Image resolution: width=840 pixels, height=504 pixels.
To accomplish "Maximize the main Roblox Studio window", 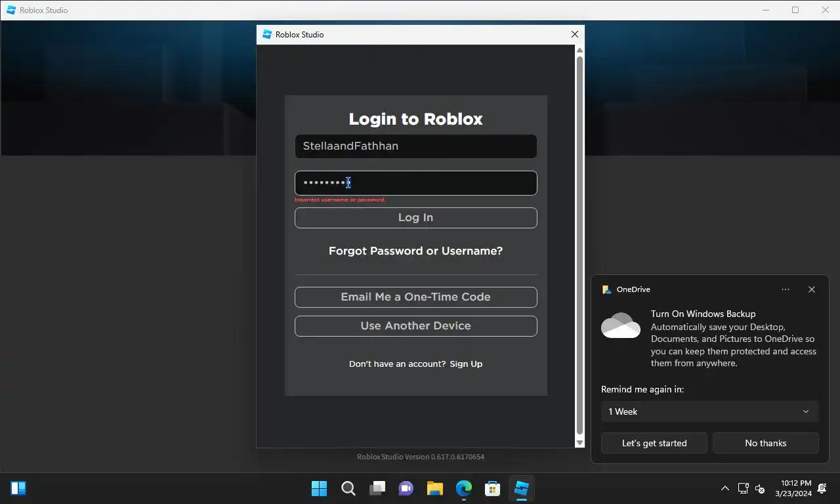I will pyautogui.click(x=795, y=10).
